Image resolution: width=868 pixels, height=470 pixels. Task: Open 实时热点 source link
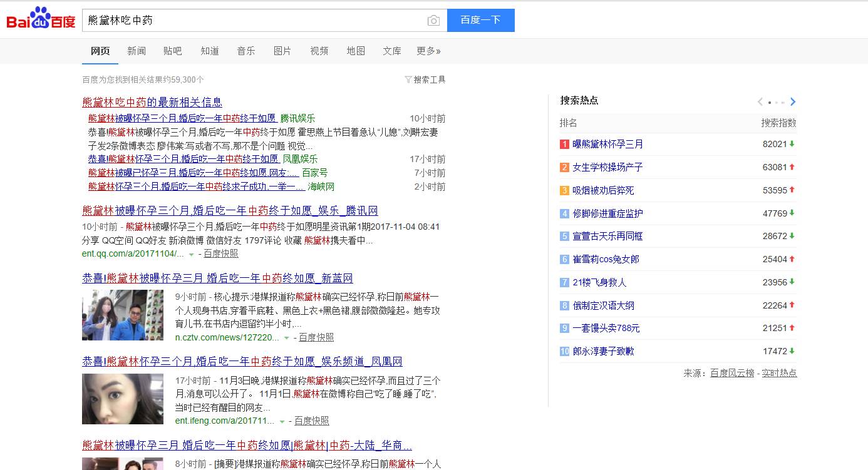[x=779, y=373]
